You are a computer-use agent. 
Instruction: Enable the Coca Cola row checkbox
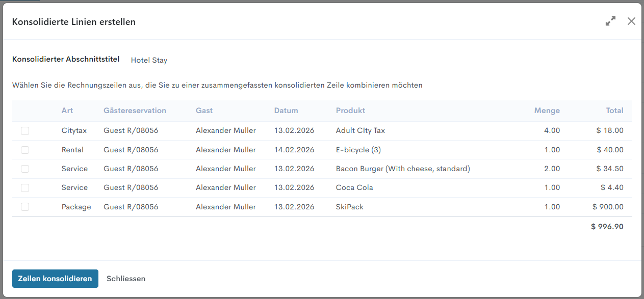pyautogui.click(x=25, y=188)
